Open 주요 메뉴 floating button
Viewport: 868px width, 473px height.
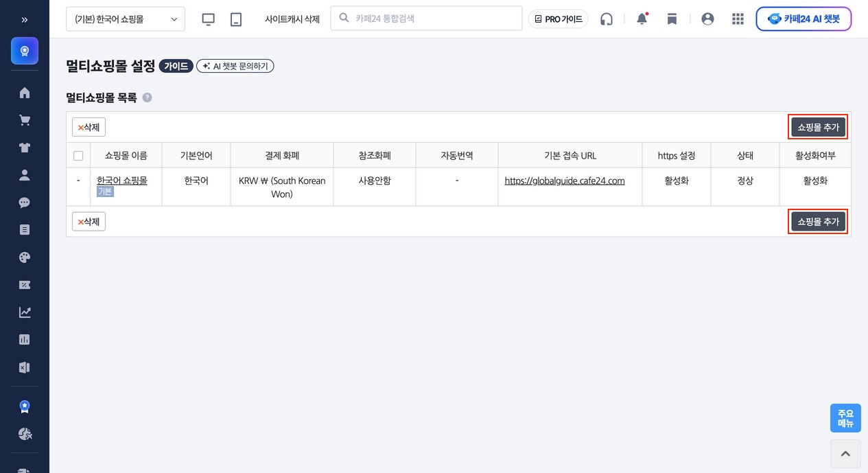[x=845, y=418]
